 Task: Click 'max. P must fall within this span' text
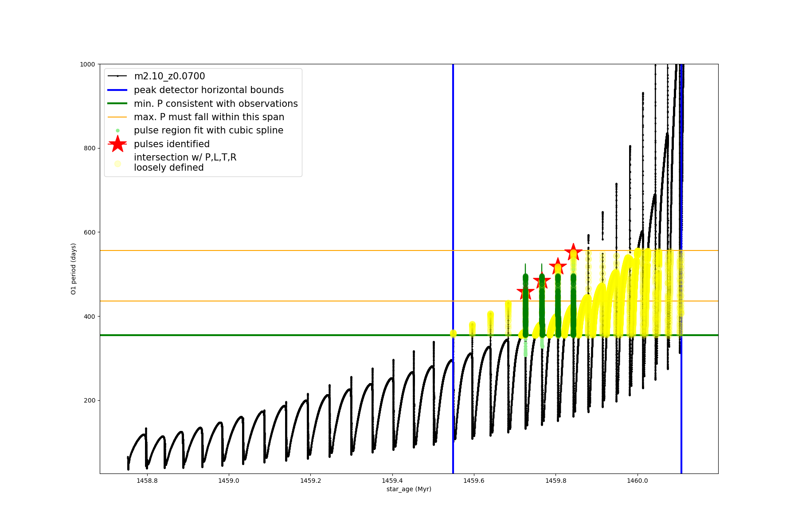209,117
